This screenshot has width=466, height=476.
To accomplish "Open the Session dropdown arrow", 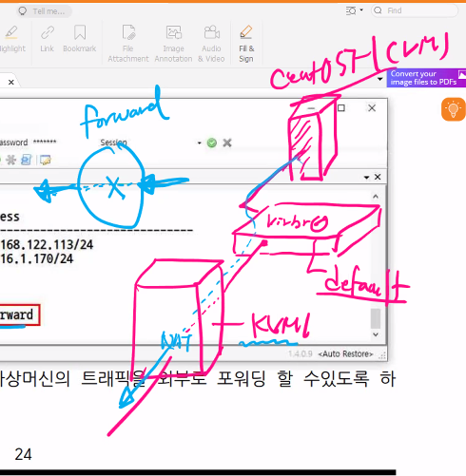I will click(200, 143).
